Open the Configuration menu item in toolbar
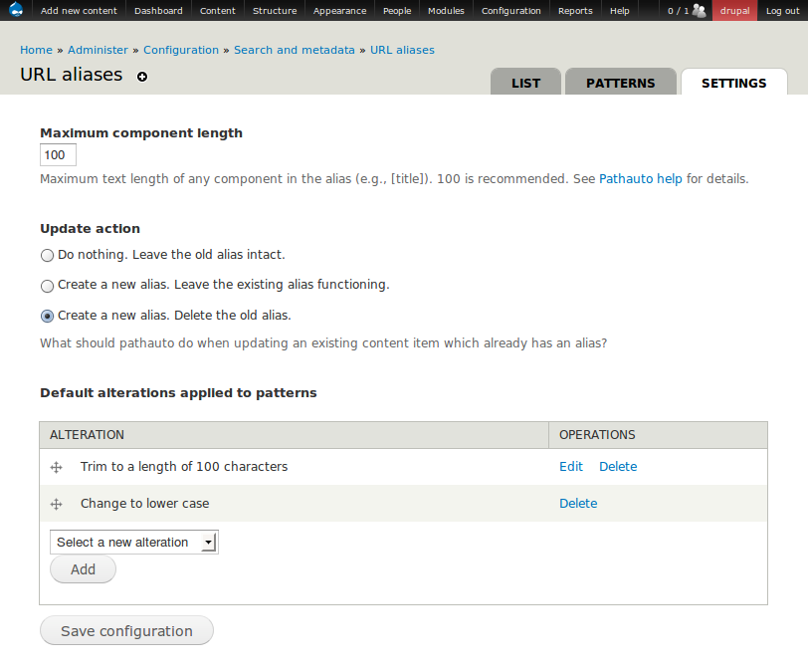This screenshot has width=808, height=672. (511, 10)
